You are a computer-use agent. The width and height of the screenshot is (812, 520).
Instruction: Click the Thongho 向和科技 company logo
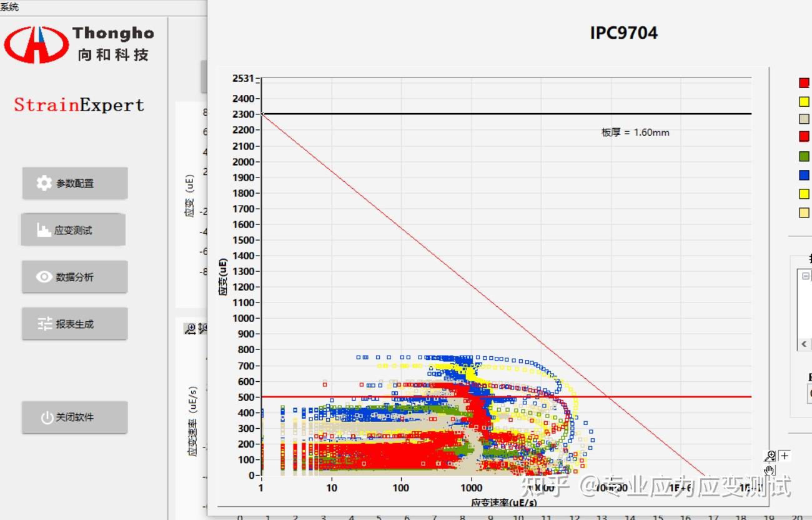[x=78, y=42]
